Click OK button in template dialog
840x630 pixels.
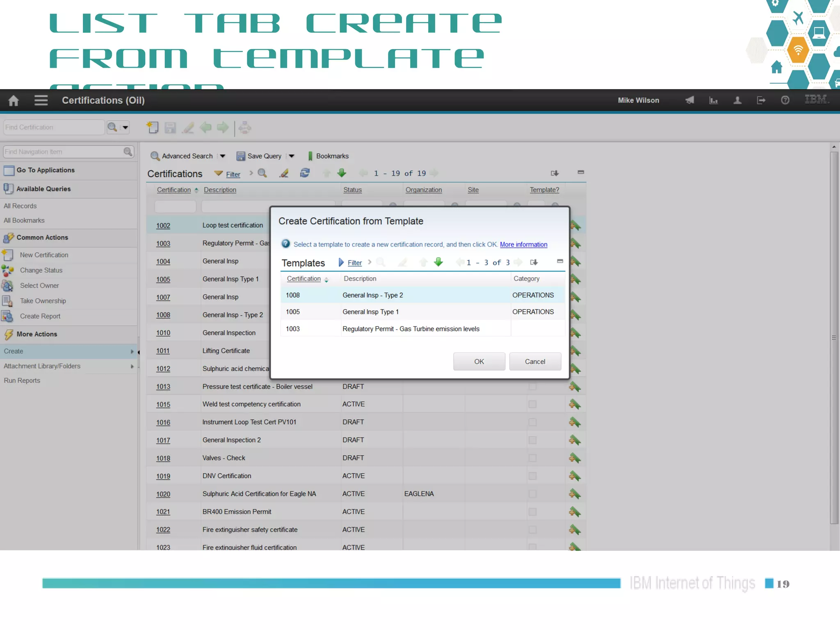[479, 362]
